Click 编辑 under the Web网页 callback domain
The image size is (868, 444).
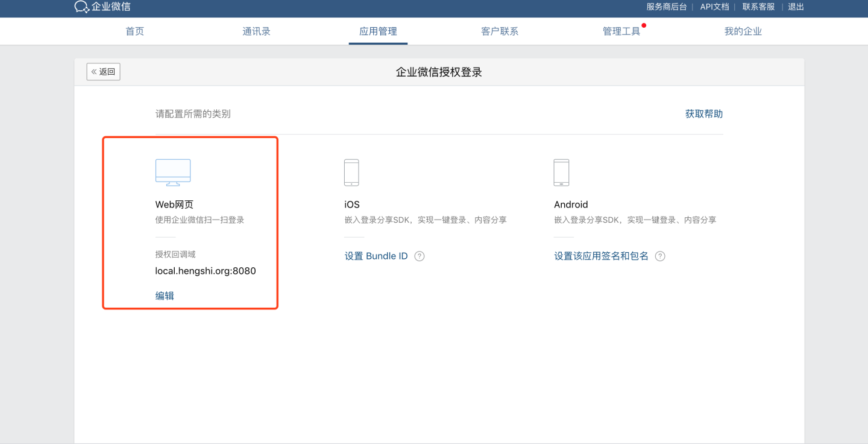click(x=165, y=296)
